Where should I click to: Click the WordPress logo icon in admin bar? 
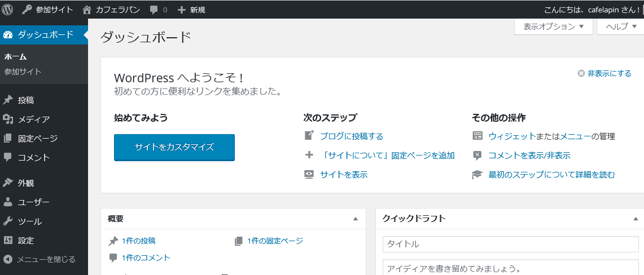[x=7, y=10]
